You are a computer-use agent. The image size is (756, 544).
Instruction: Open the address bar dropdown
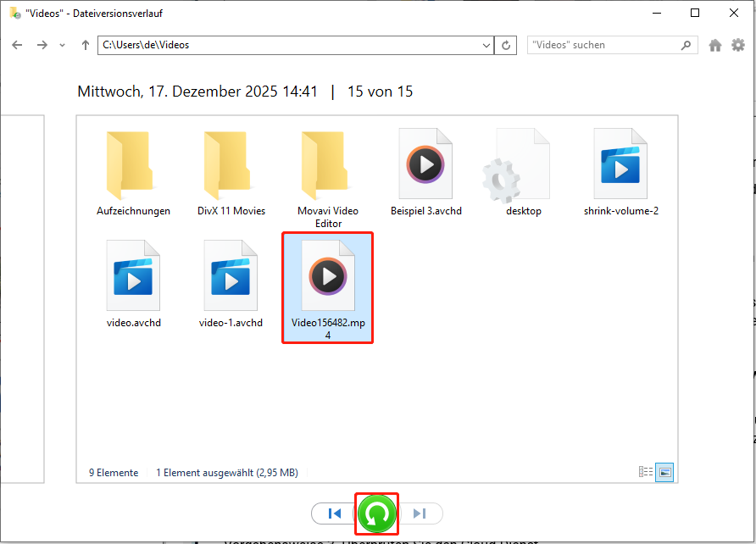[x=485, y=44]
